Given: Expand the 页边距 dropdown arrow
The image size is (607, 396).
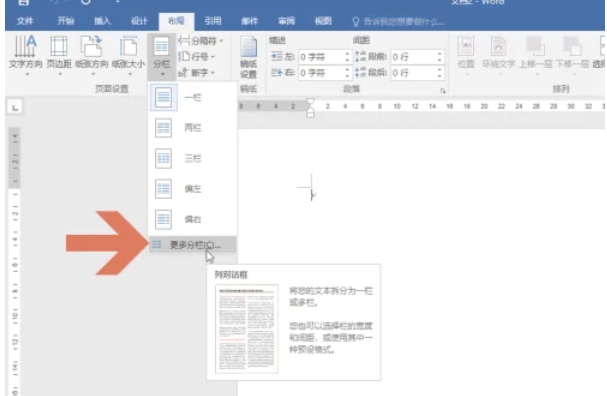Looking at the screenshot, I should tap(60, 74).
